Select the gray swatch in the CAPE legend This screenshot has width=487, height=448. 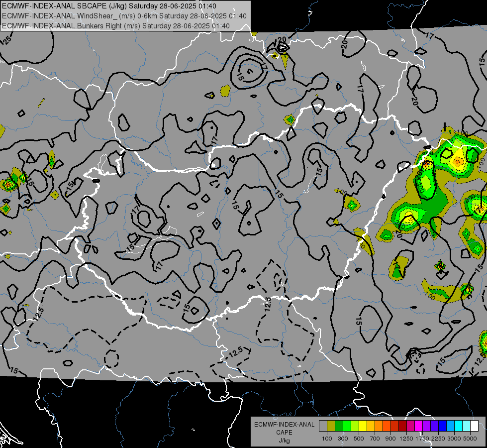coord(323,426)
